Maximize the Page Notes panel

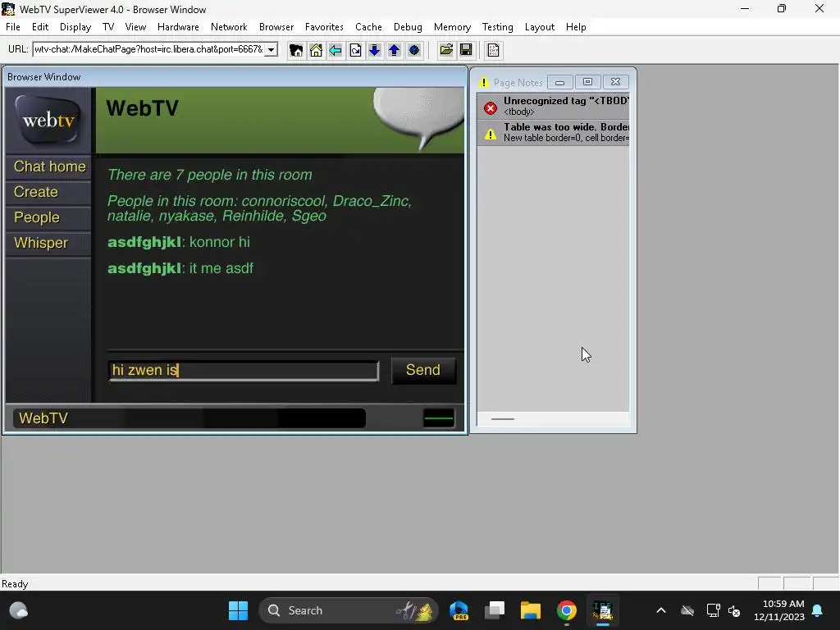point(587,82)
